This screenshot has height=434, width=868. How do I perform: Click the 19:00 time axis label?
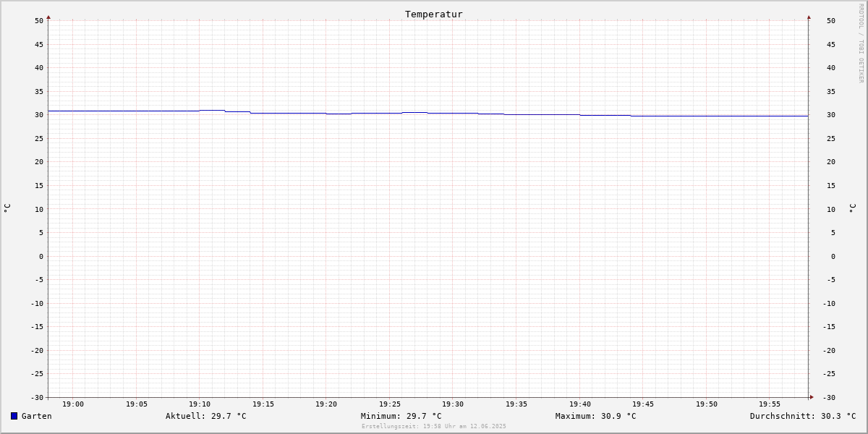(x=73, y=404)
